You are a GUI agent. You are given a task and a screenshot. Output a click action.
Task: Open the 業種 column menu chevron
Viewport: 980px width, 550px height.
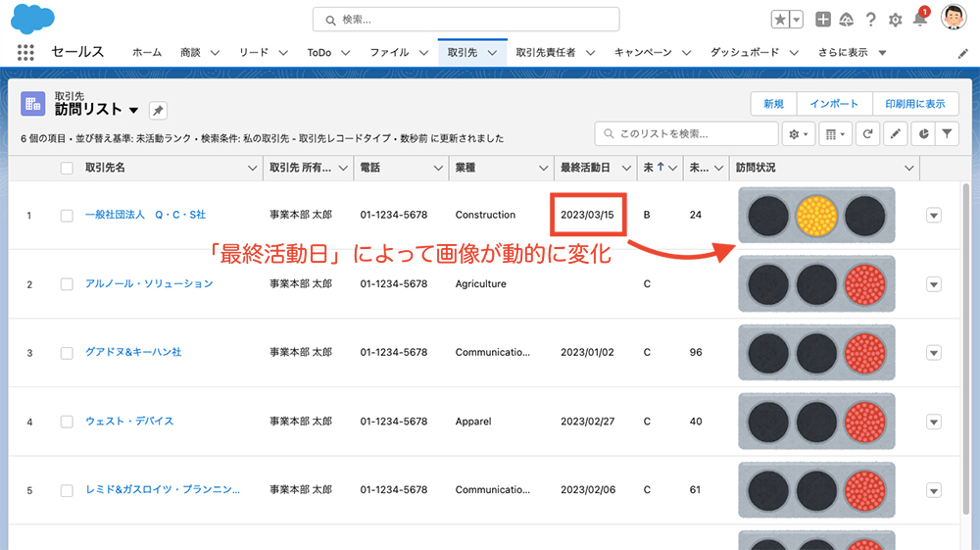click(x=543, y=168)
